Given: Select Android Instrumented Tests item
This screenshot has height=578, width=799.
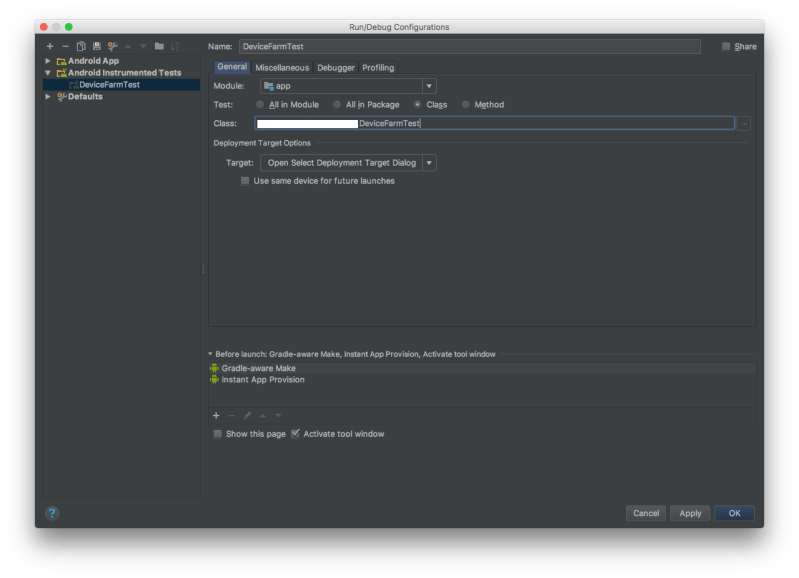Looking at the screenshot, I should [x=124, y=73].
